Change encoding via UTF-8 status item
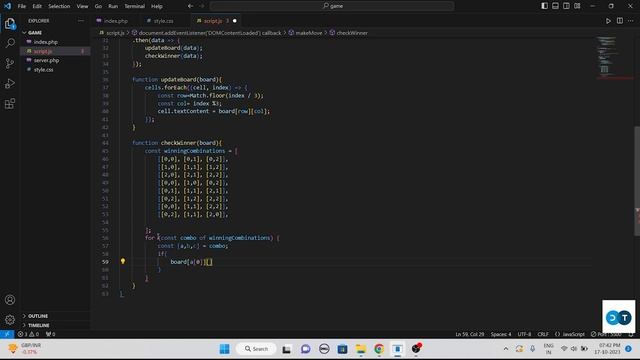The image size is (640, 360). (x=524, y=334)
